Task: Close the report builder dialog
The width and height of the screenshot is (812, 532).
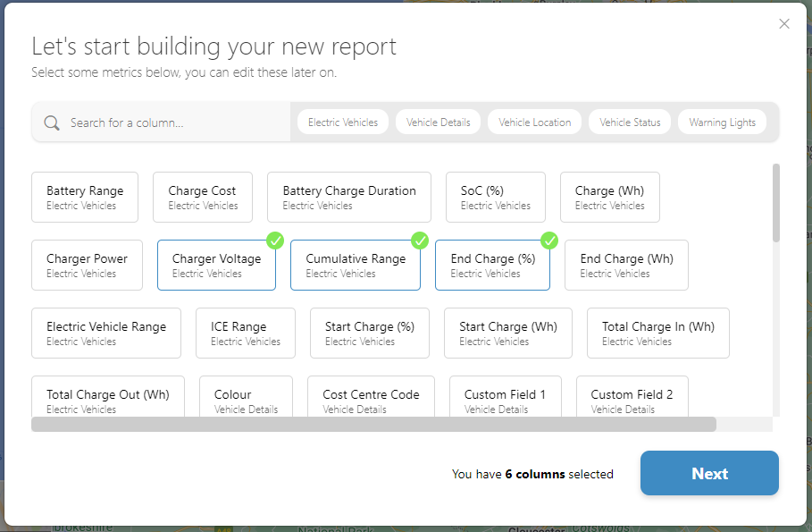Action: point(784,24)
